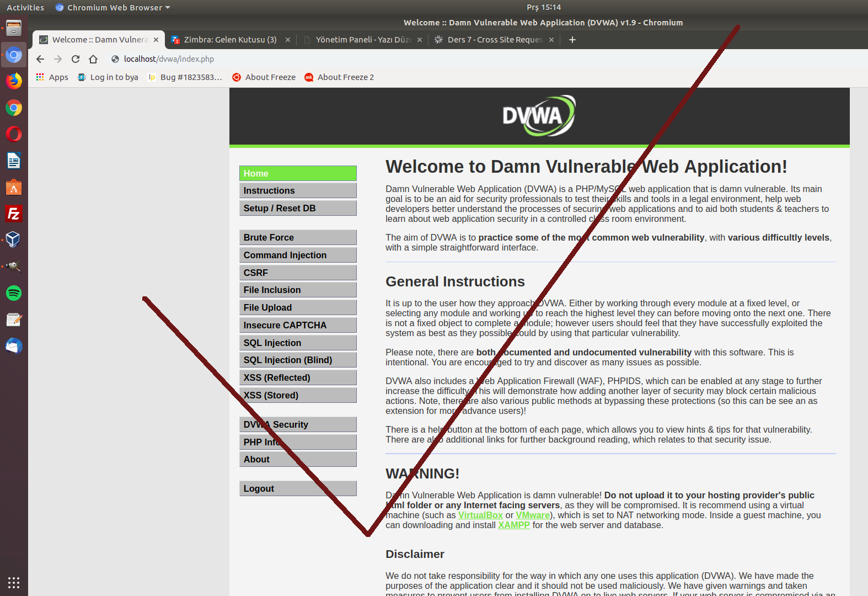Click the browser home button
Screen dimensions: 868x596
tap(93, 59)
